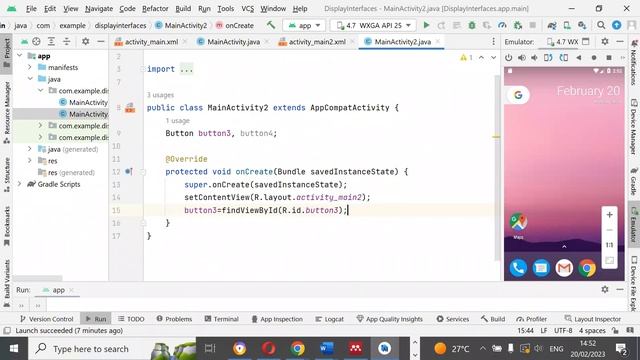Click Expand All icon in Project panel
This screenshot has width=640, height=360.
[x=51, y=41]
